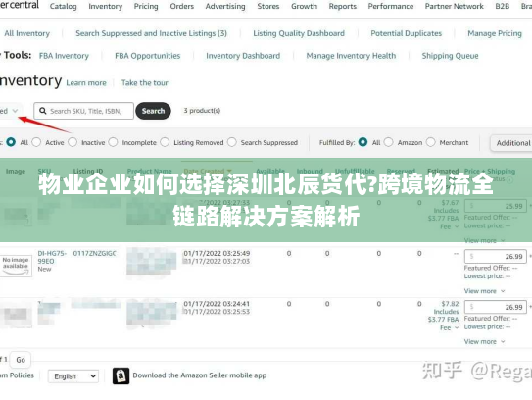The height and width of the screenshot is (400, 532).
Task: Click date 01/17/2022 03:25:49
Action: [217, 253]
